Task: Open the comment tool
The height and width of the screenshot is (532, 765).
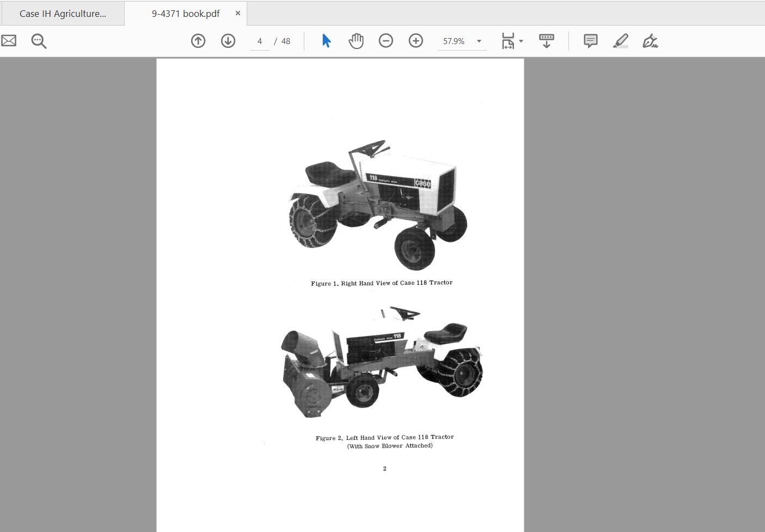Action: point(590,40)
